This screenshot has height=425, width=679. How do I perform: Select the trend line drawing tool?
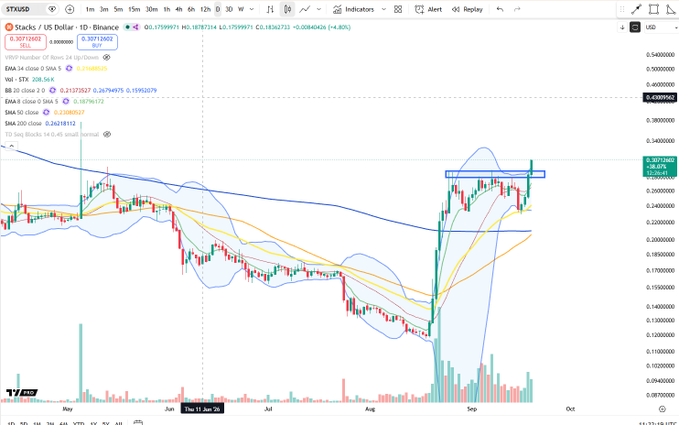pyautogui.click(x=637, y=9)
